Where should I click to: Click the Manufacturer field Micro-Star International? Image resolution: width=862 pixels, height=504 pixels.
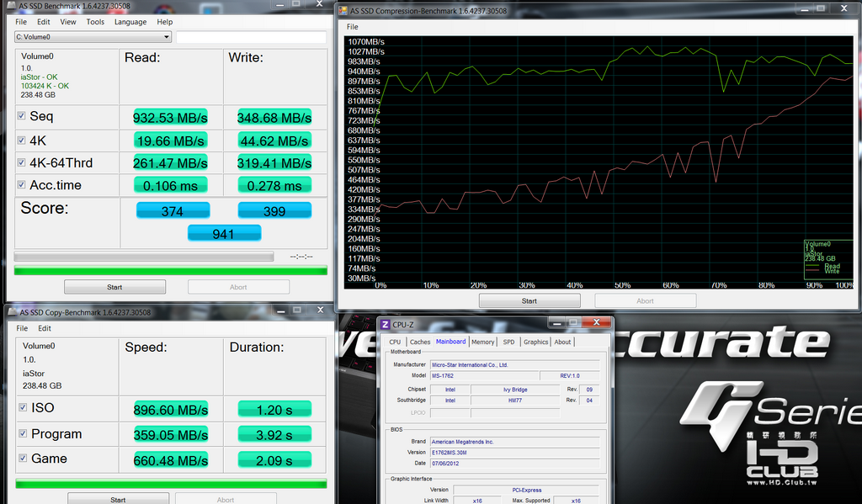tap(514, 365)
